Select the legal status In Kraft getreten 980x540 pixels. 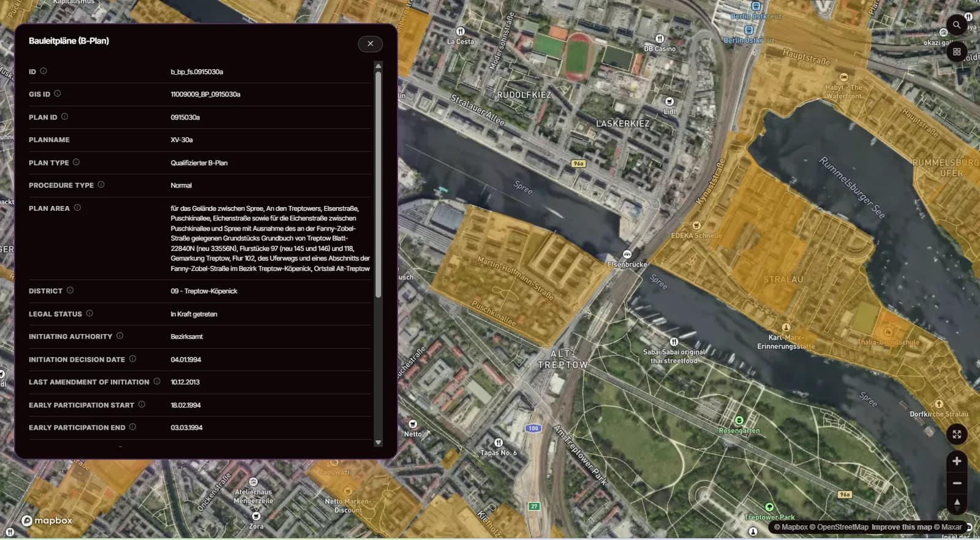(194, 314)
